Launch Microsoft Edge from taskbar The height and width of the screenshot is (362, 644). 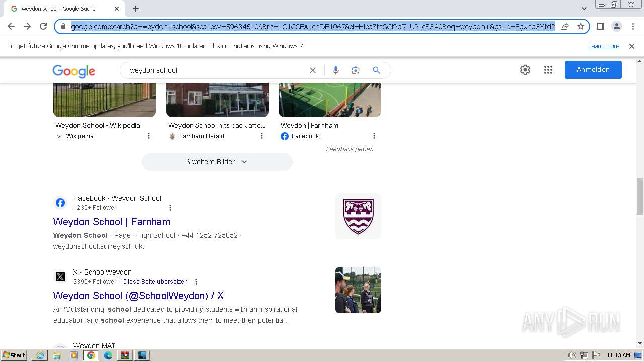coord(108,355)
